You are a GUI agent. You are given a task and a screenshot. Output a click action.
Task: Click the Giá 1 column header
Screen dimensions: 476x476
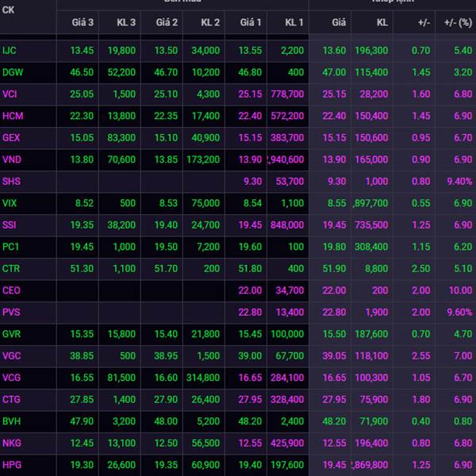click(251, 22)
